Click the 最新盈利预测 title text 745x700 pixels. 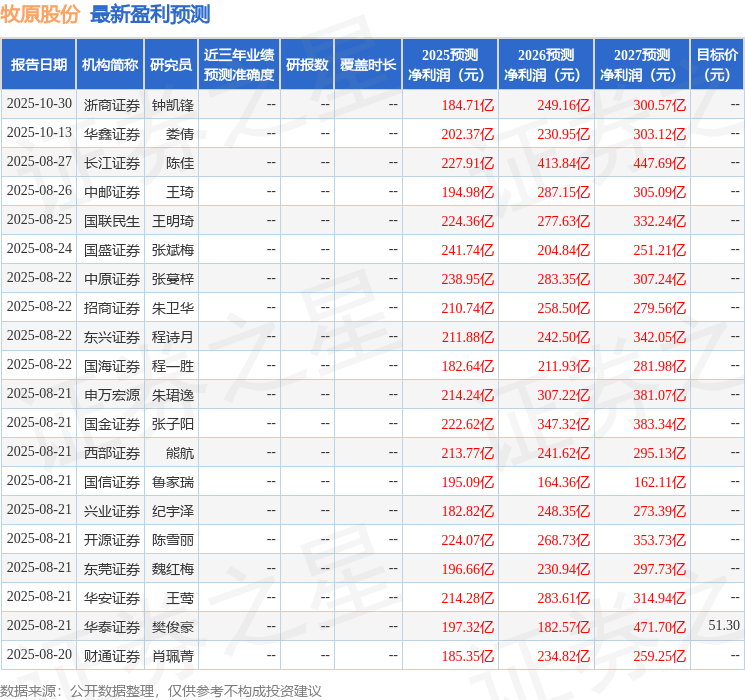pyautogui.click(x=150, y=14)
